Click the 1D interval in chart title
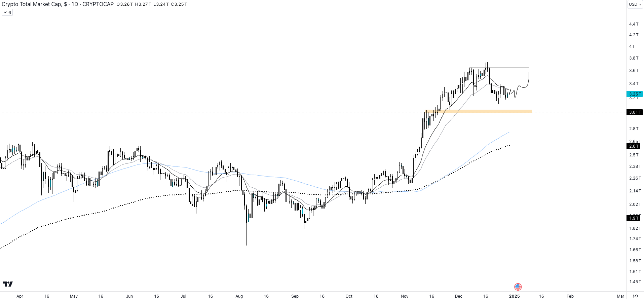This screenshot has height=299, width=644. (x=75, y=4)
